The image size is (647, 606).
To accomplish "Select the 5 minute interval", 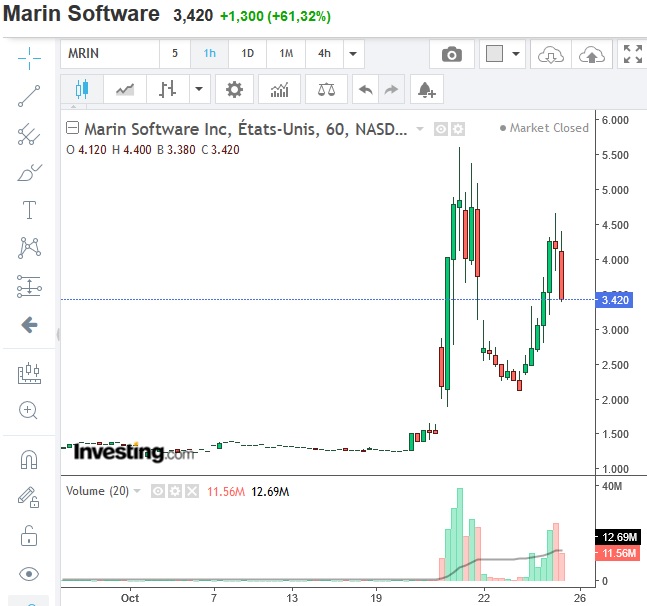I will coord(175,54).
